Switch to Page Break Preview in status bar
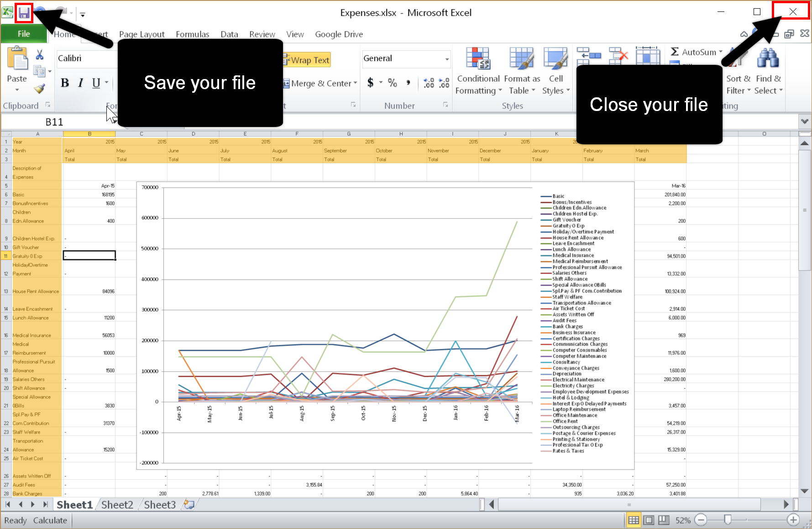This screenshot has width=812, height=529. coord(664,520)
